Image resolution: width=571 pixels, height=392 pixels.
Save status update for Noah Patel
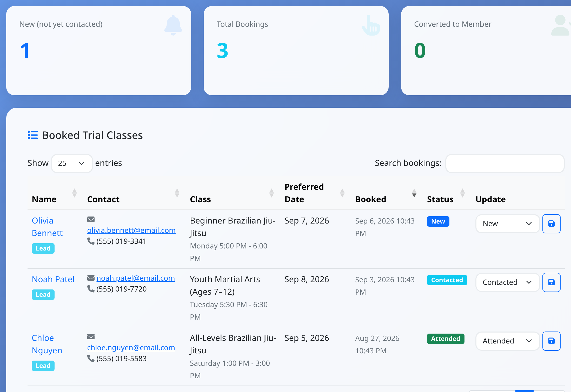[551, 282]
